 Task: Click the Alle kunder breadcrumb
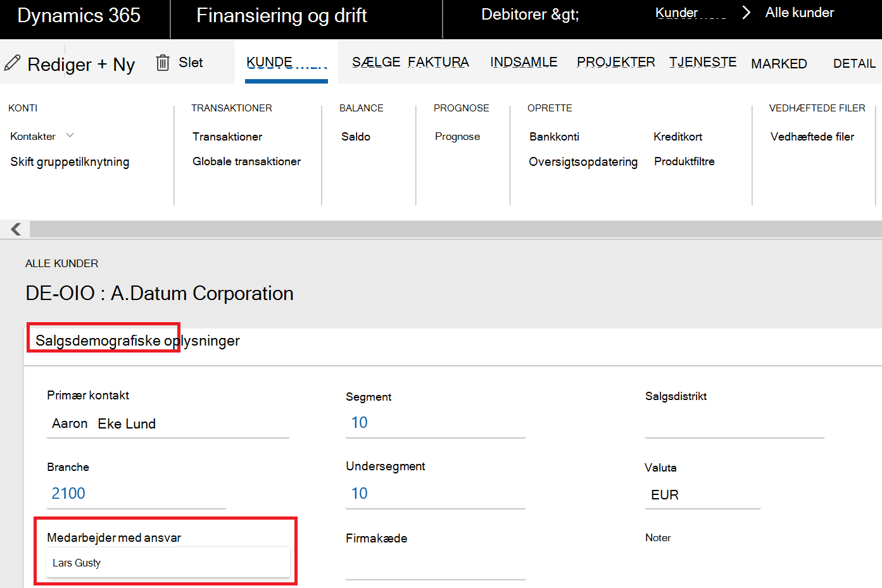click(x=799, y=13)
